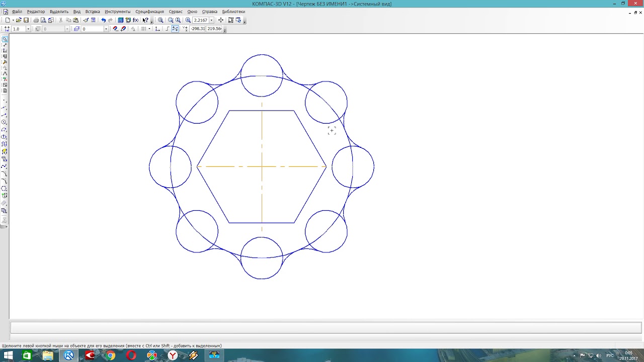Activate the context help arrow icon
644x362 pixels.
click(x=145, y=20)
